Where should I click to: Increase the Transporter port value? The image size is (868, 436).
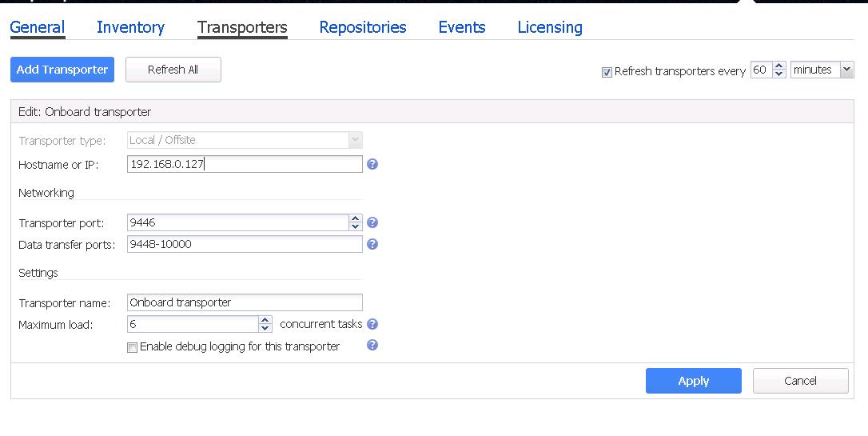coord(356,218)
